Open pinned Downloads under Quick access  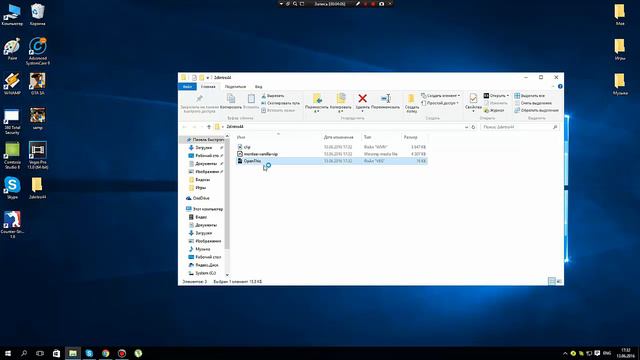tap(203, 148)
